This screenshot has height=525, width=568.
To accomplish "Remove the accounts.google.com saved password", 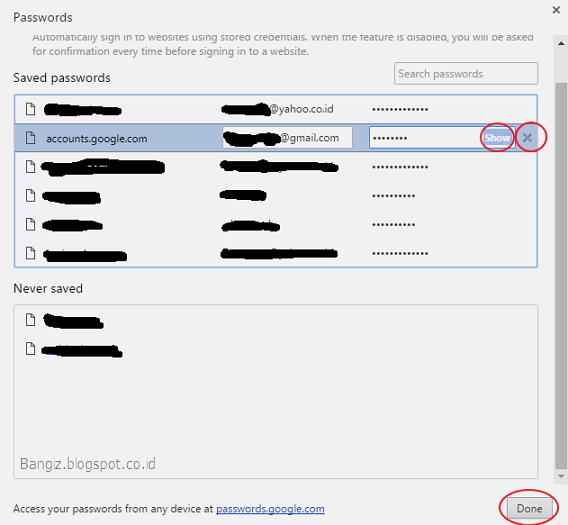I will click(x=527, y=138).
